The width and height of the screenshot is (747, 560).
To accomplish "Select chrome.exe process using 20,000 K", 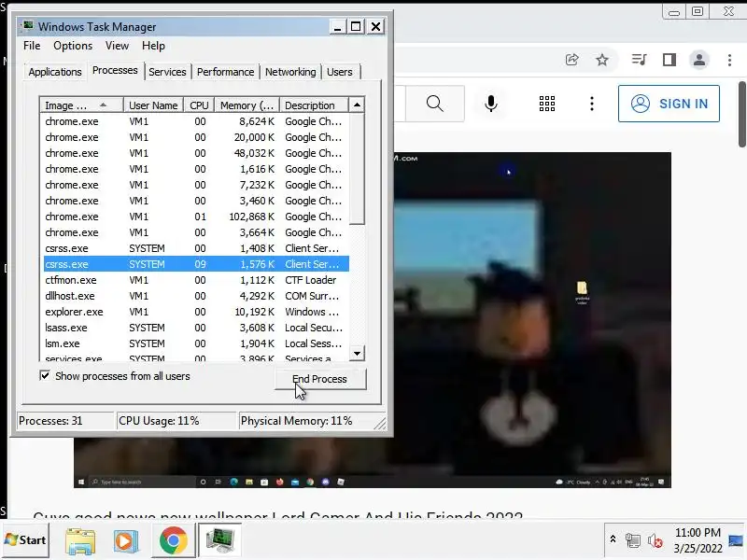I will click(196, 137).
